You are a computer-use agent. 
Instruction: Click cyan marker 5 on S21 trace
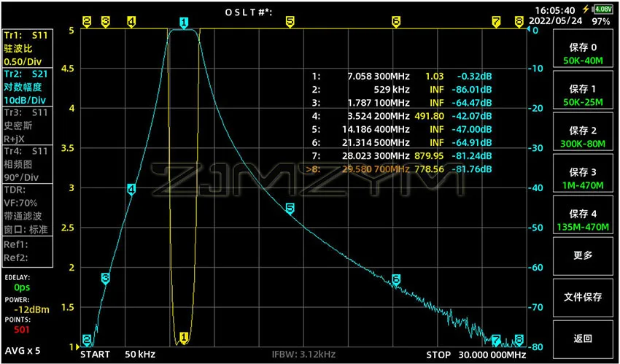[x=290, y=209]
